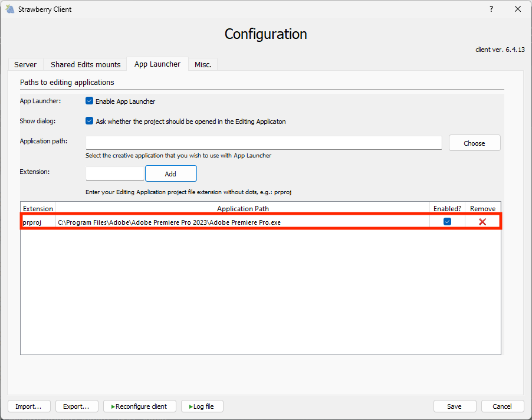Disable the Enable App Launcher checkbox

90,101
